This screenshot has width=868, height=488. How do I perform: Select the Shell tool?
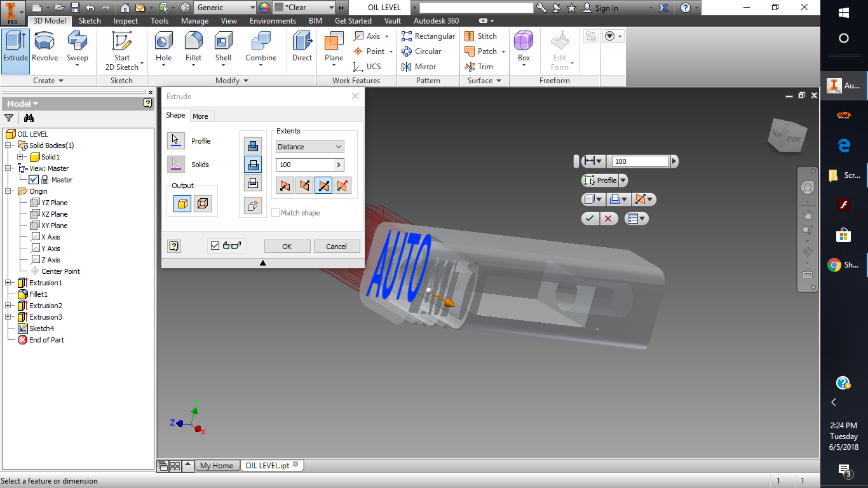(223, 48)
